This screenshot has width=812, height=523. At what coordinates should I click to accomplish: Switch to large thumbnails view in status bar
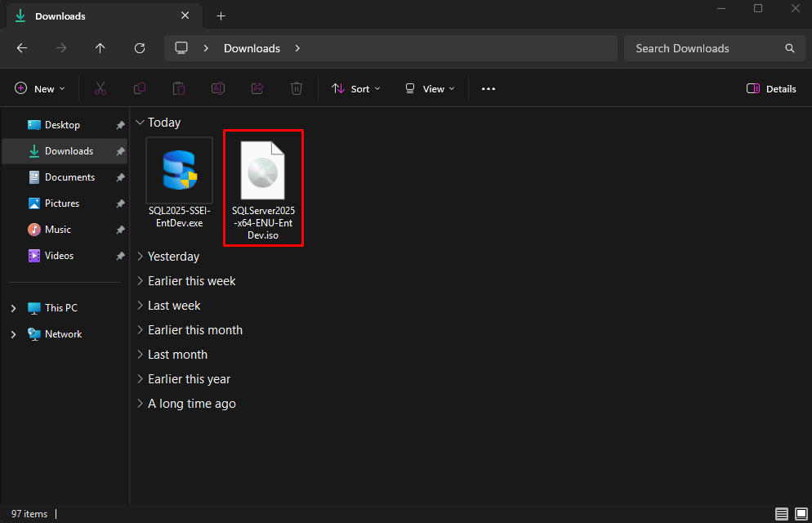(801, 514)
